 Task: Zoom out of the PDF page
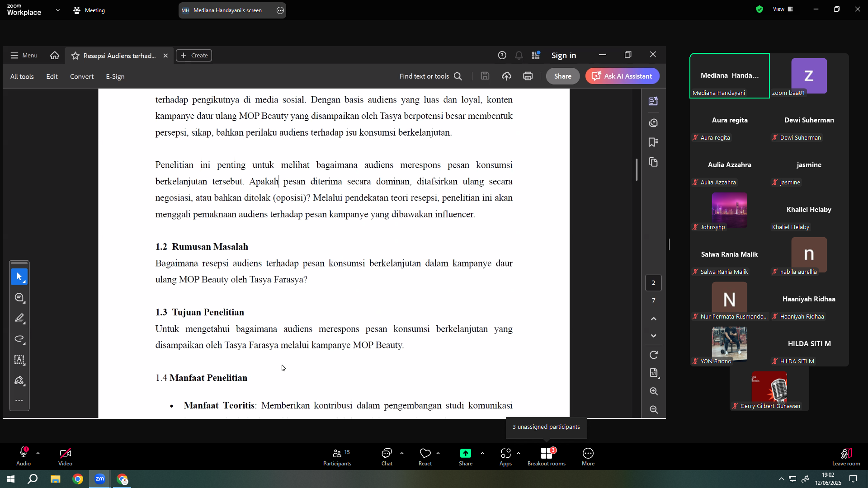(x=653, y=409)
